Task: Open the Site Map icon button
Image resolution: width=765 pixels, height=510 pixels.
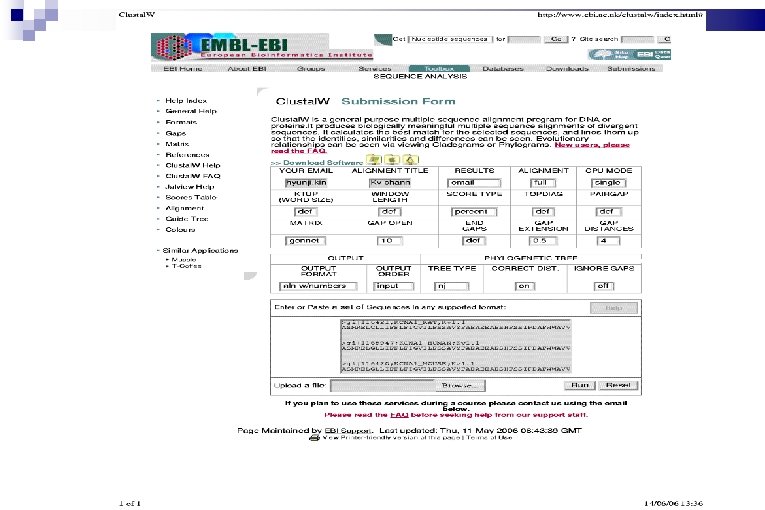Action: 611,55
